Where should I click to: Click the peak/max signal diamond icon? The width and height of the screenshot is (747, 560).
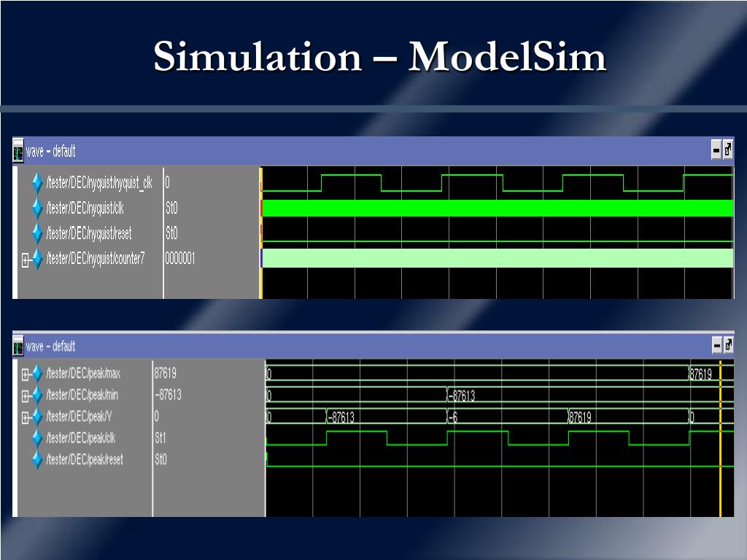tap(38, 374)
